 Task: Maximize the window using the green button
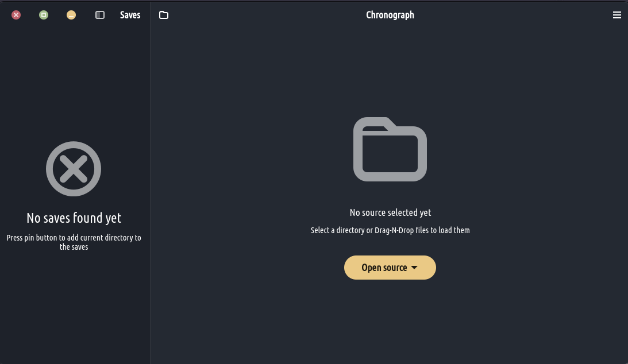coord(44,15)
